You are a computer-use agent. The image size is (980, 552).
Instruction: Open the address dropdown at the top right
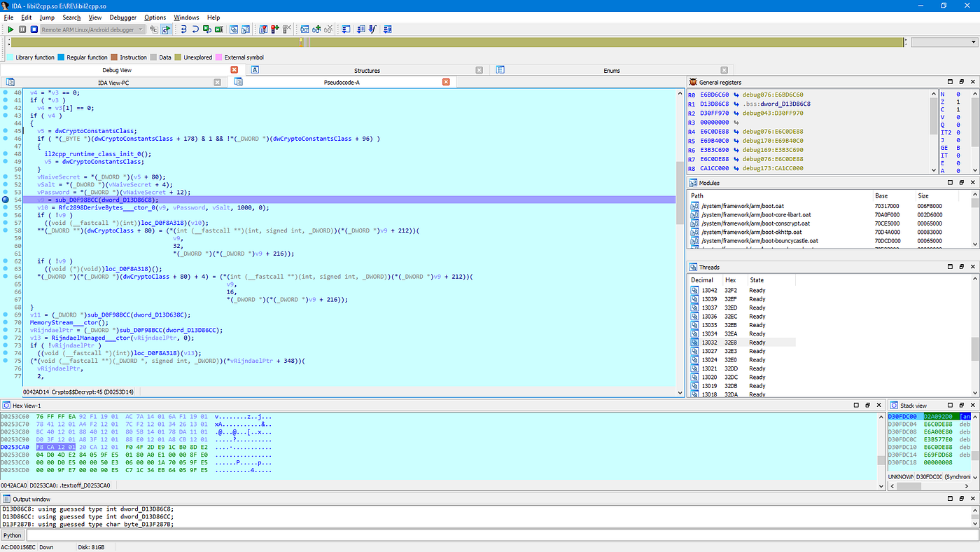click(x=974, y=41)
